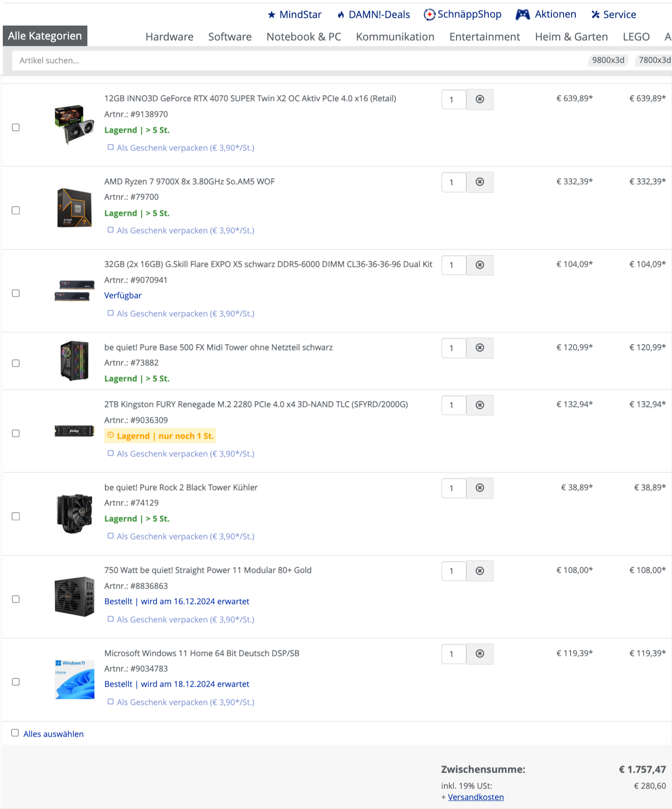Click the DAMN!-Deals flame icon
The image size is (672, 809).
[341, 15]
